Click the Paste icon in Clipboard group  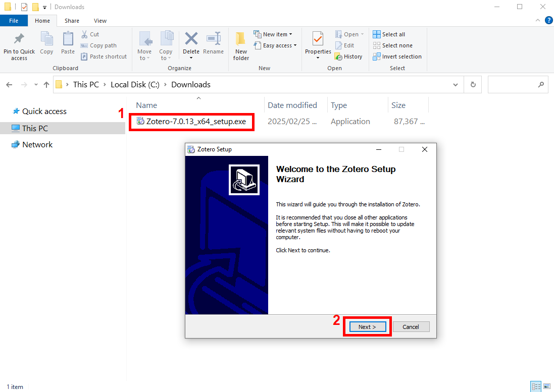point(68,39)
